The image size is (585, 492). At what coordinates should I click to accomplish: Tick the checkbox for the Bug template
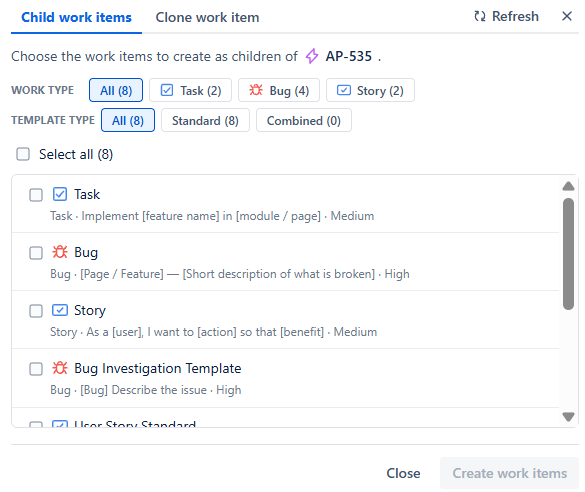(36, 253)
